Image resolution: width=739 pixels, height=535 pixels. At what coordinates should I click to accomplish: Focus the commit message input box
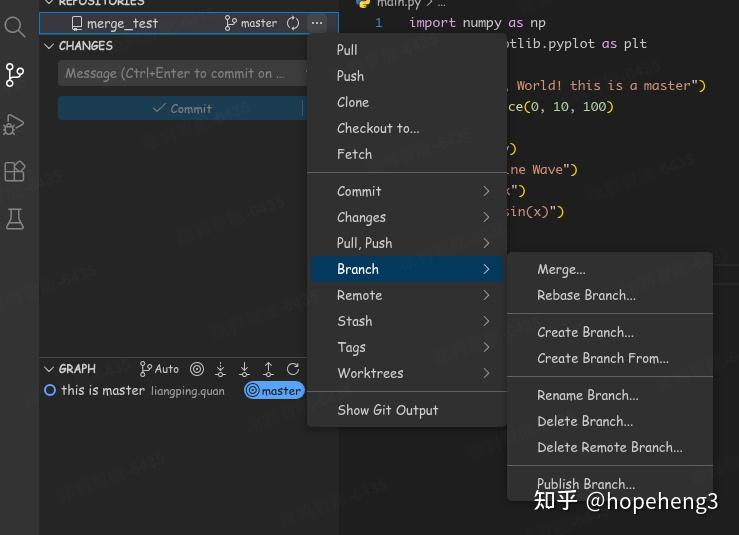pos(182,73)
